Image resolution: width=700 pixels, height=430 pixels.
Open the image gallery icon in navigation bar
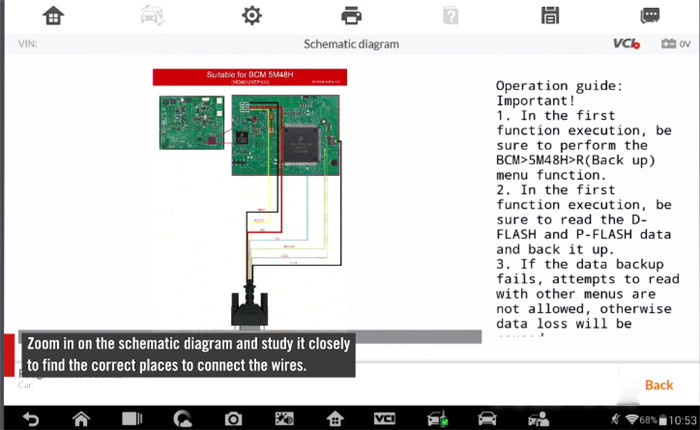click(284, 419)
